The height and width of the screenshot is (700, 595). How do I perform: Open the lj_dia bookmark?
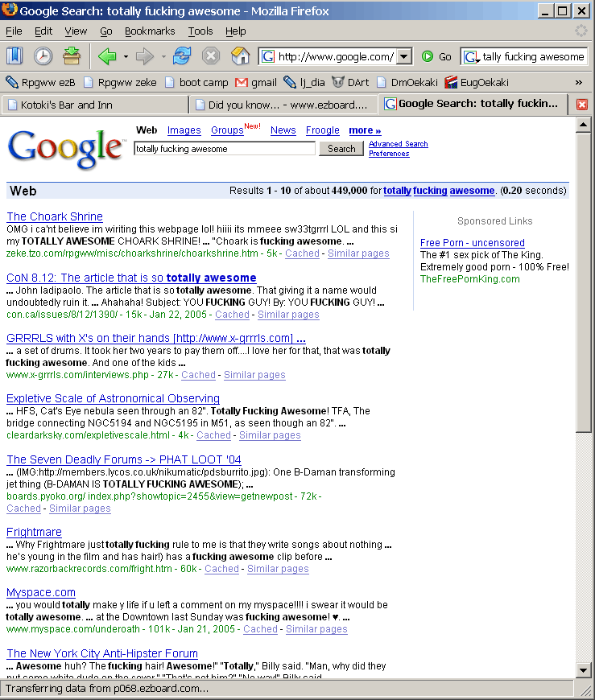[x=304, y=83]
